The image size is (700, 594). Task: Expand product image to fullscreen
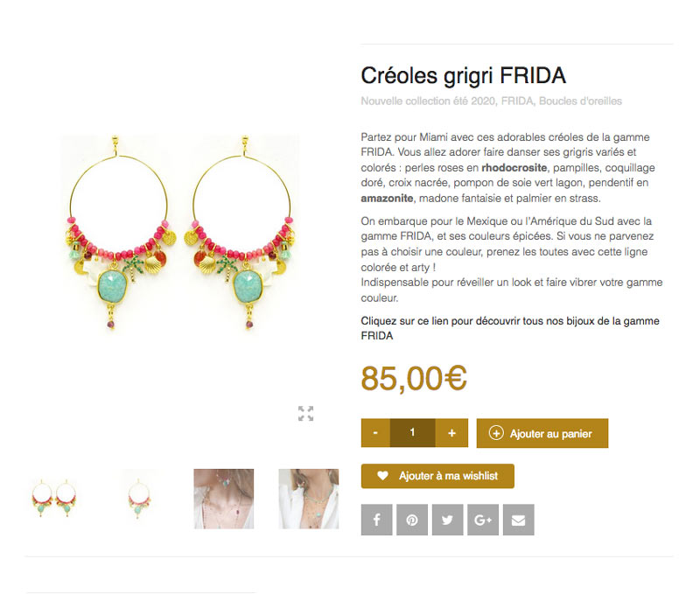tap(305, 413)
